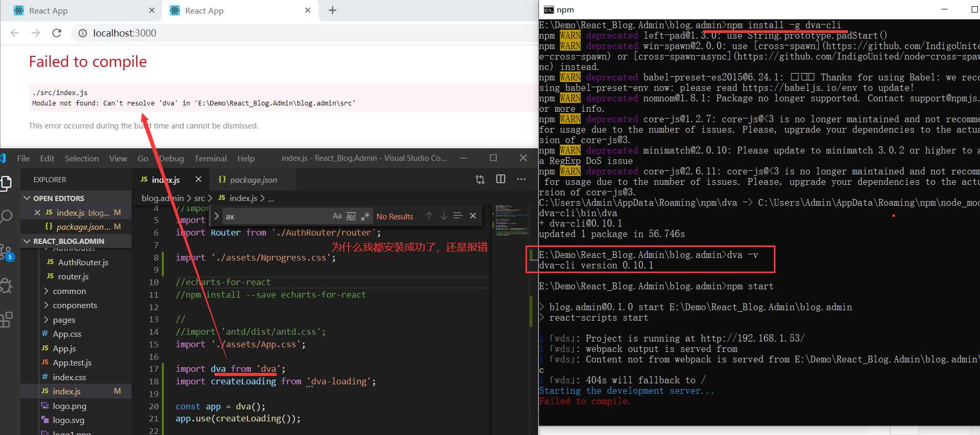Open App.test.js in the explorer
The height and width of the screenshot is (435, 980).
(x=72, y=362)
